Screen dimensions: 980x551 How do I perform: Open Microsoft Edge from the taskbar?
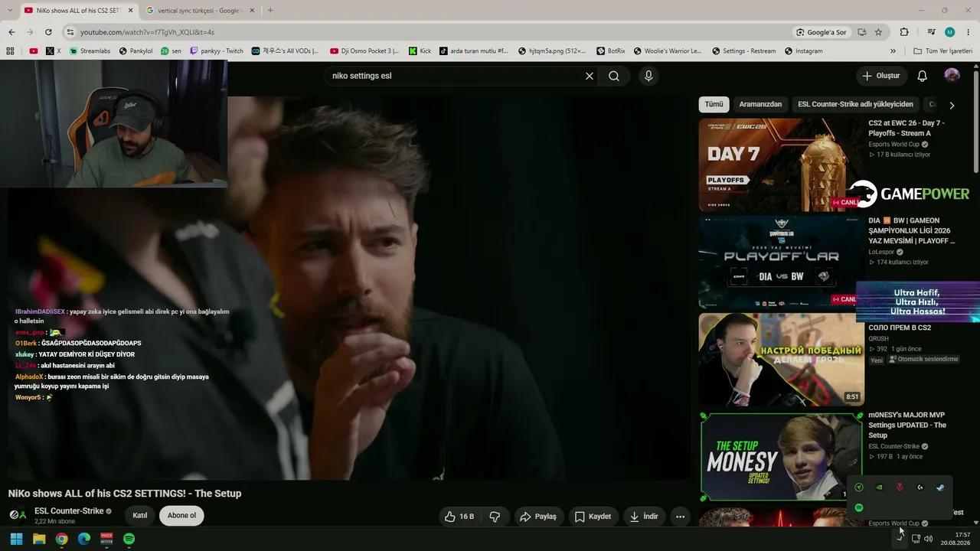tap(84, 539)
